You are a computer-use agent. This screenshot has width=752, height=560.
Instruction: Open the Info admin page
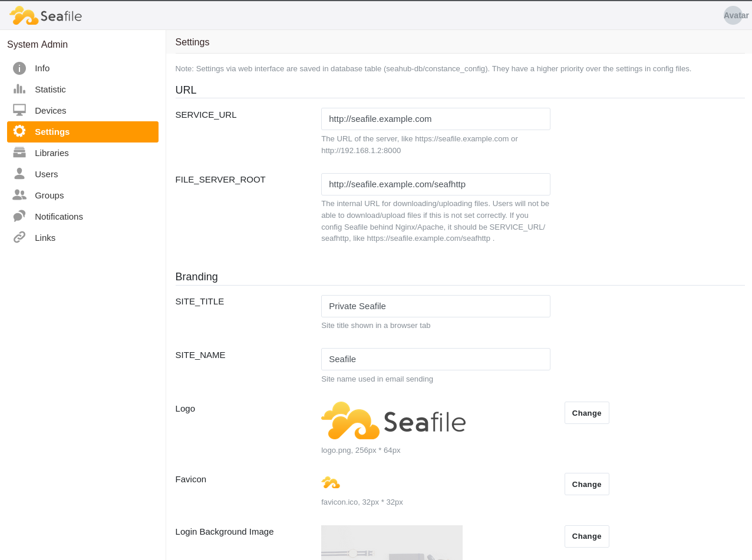coord(83,68)
